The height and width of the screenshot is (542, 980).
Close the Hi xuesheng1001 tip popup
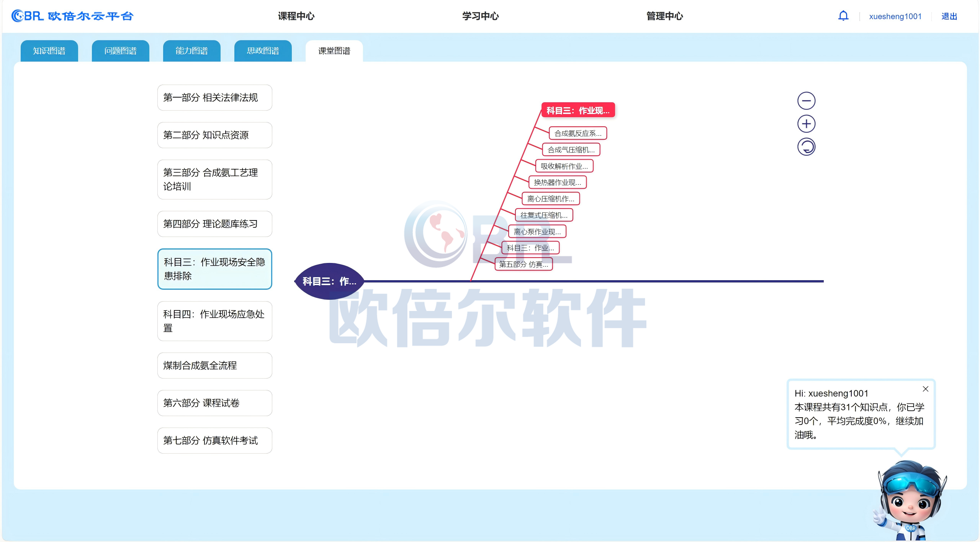pyautogui.click(x=925, y=389)
